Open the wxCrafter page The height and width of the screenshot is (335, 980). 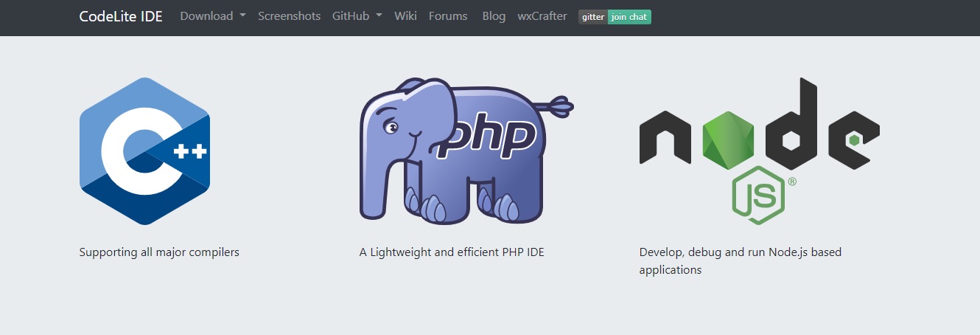(x=542, y=16)
